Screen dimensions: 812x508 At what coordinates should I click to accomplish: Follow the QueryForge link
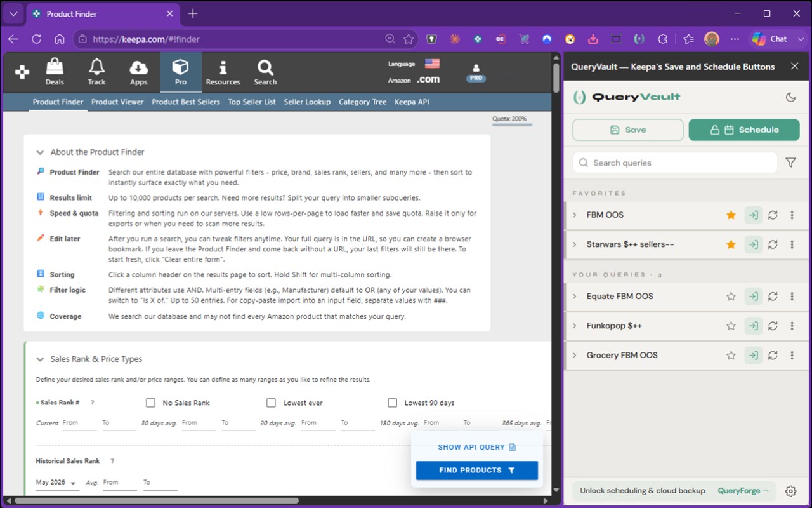[x=743, y=491]
